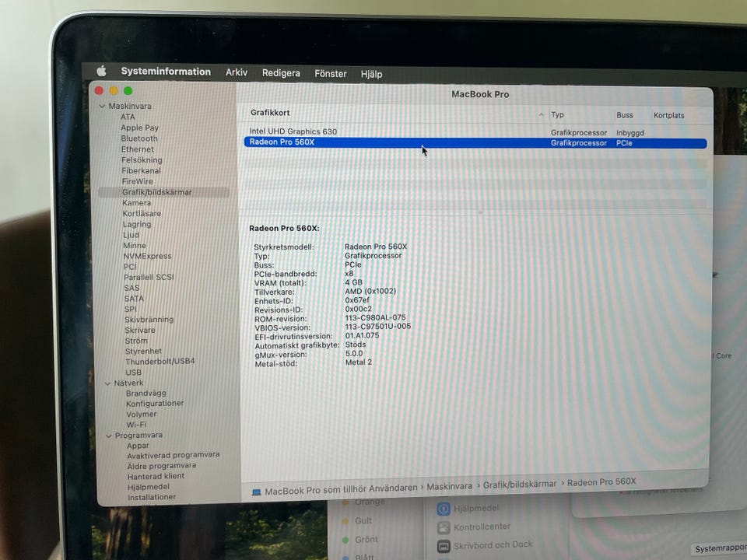747x560 pixels.
Task: Select NVMExpress in the sidebar
Action: (x=148, y=256)
